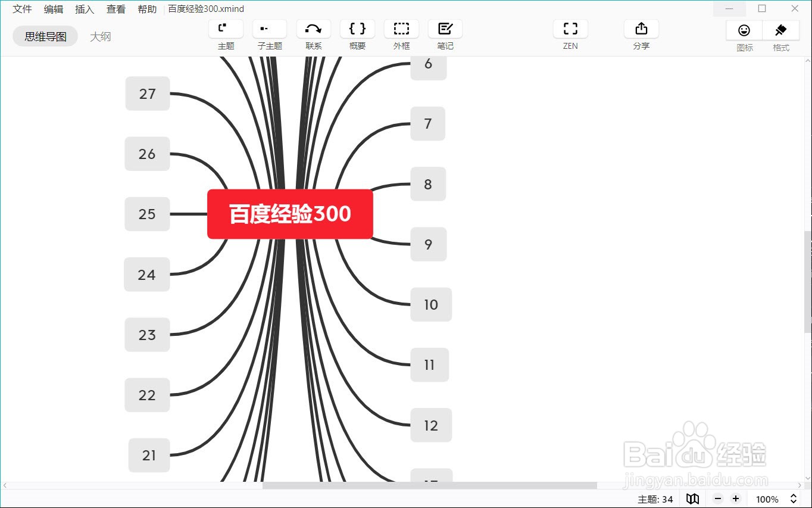Select topic node 8
Image resolution: width=812 pixels, height=508 pixels.
click(428, 184)
